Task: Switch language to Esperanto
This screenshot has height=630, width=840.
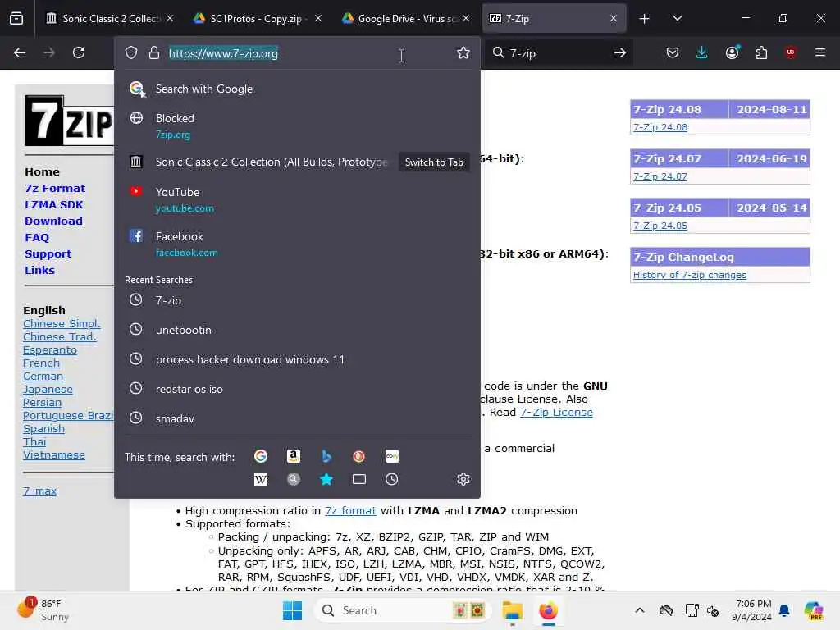Action: click(50, 349)
